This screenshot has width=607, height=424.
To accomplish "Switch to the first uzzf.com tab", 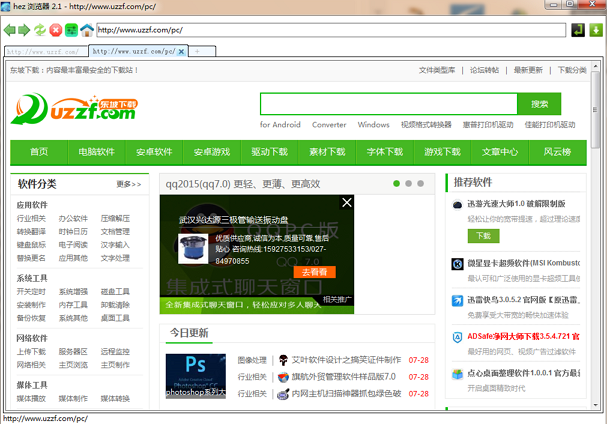I will 46,51.
